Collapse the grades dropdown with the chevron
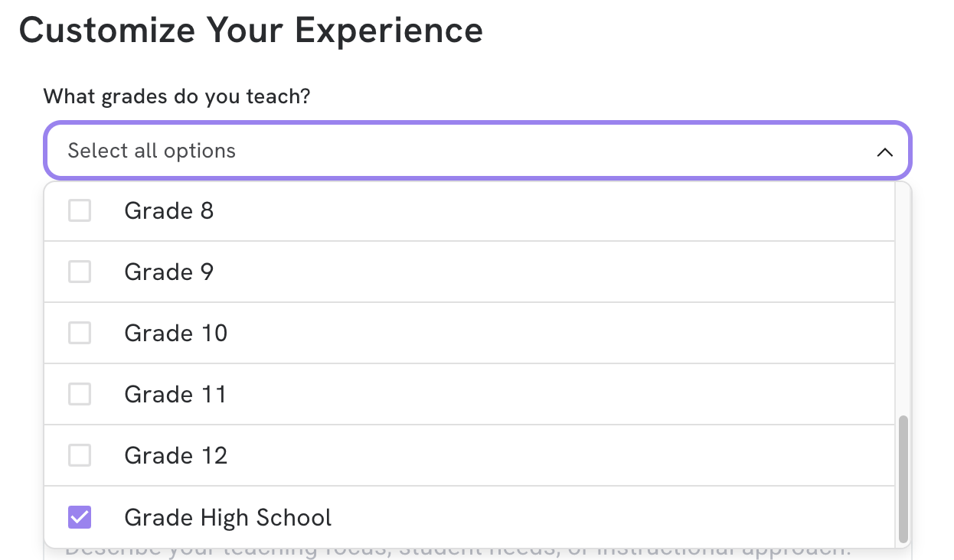This screenshot has height=560, width=954. [x=885, y=151]
